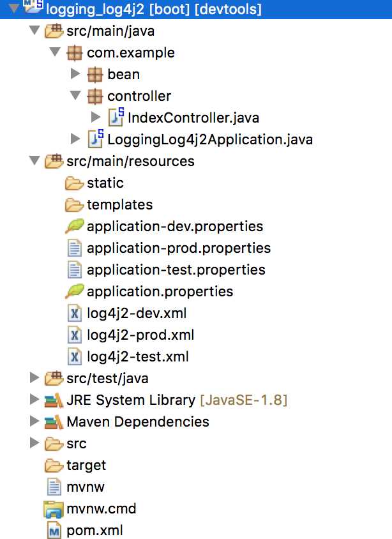Expand JRE System Library arrow
This screenshot has width=392, height=539.
pos(34,399)
